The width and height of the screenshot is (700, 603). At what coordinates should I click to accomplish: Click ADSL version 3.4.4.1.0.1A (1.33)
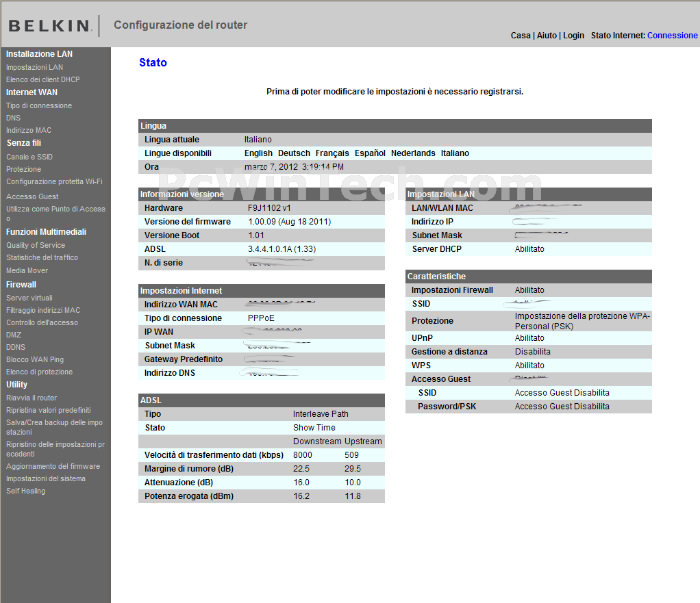click(282, 249)
